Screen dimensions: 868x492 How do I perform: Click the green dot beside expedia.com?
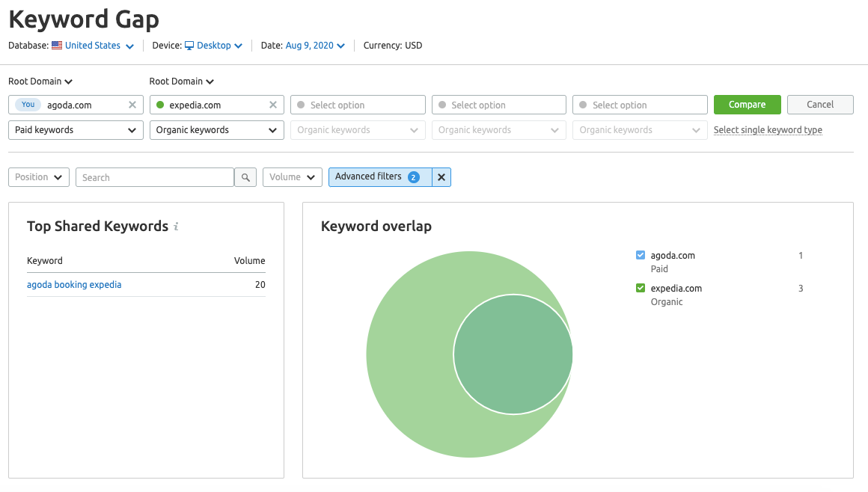pyautogui.click(x=160, y=105)
